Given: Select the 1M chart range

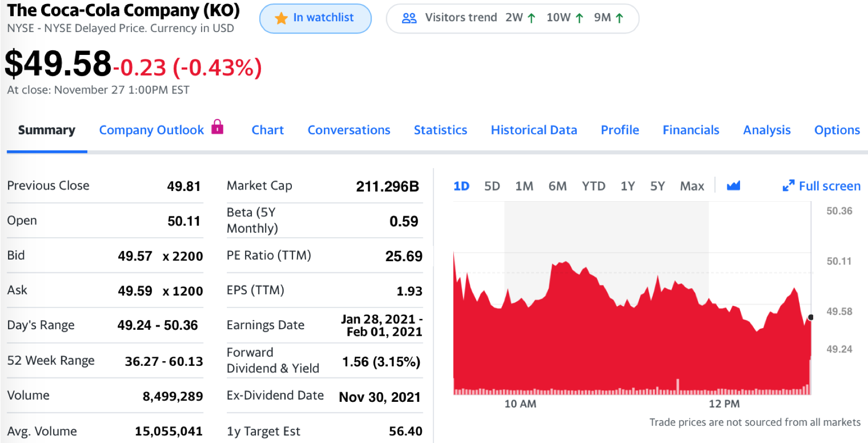Looking at the screenshot, I should pos(524,186).
